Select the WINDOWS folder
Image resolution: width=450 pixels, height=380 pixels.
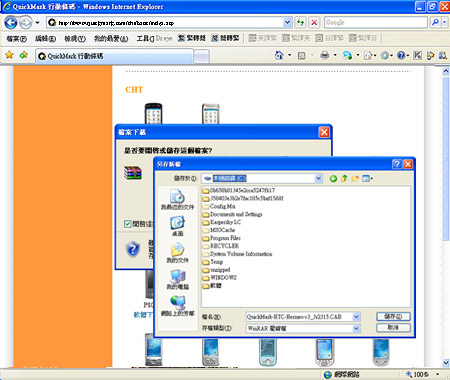219,277
